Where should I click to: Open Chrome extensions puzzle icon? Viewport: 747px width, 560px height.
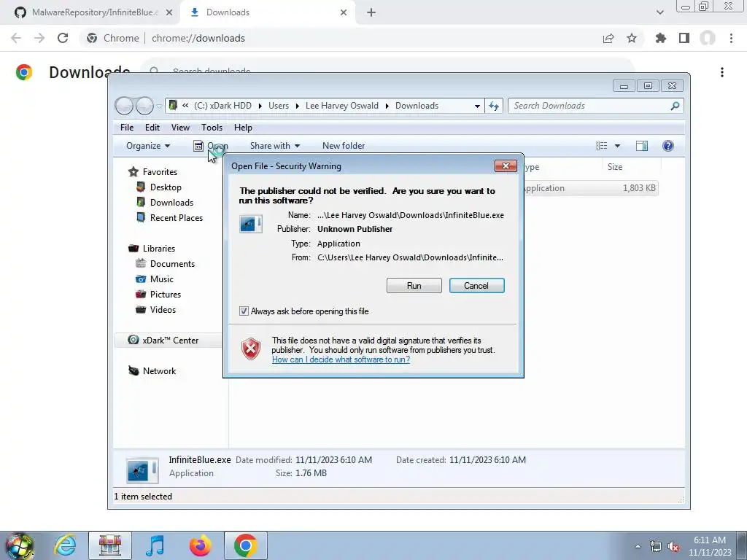(660, 38)
